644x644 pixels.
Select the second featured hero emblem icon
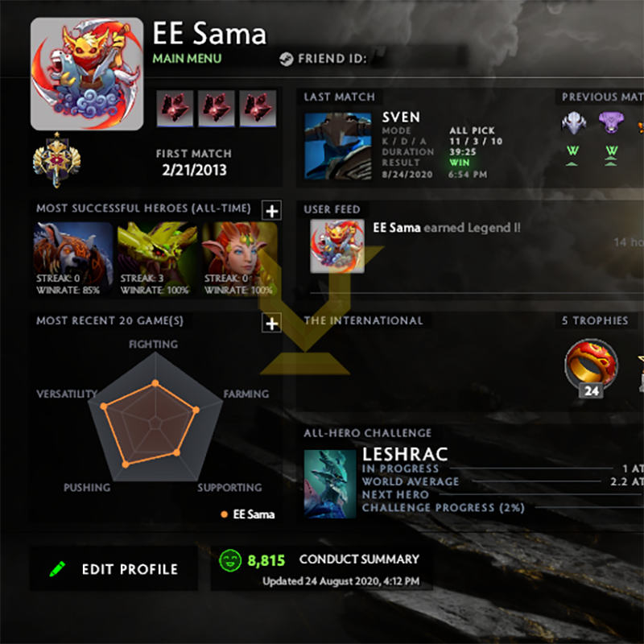pyautogui.click(x=217, y=109)
